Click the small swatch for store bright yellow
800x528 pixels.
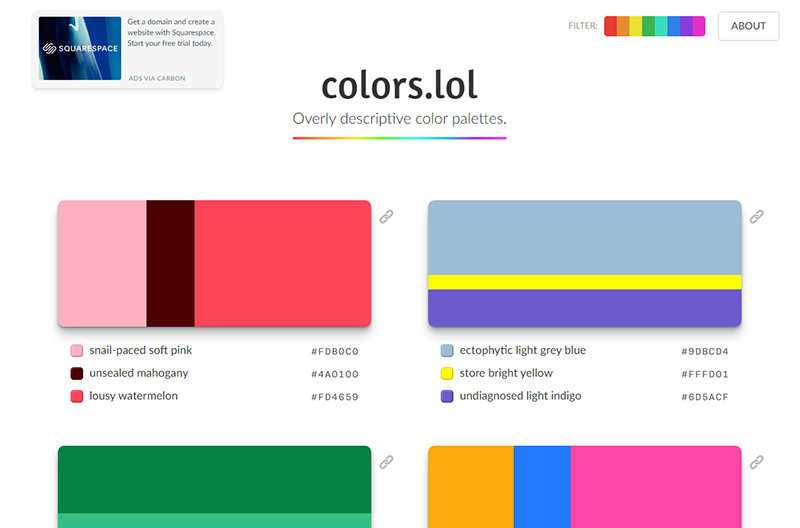(x=447, y=373)
